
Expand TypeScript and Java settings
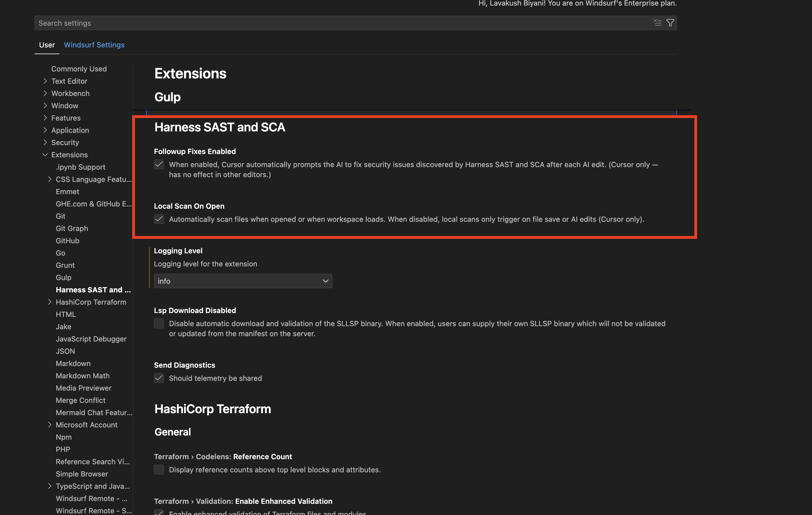(x=50, y=486)
